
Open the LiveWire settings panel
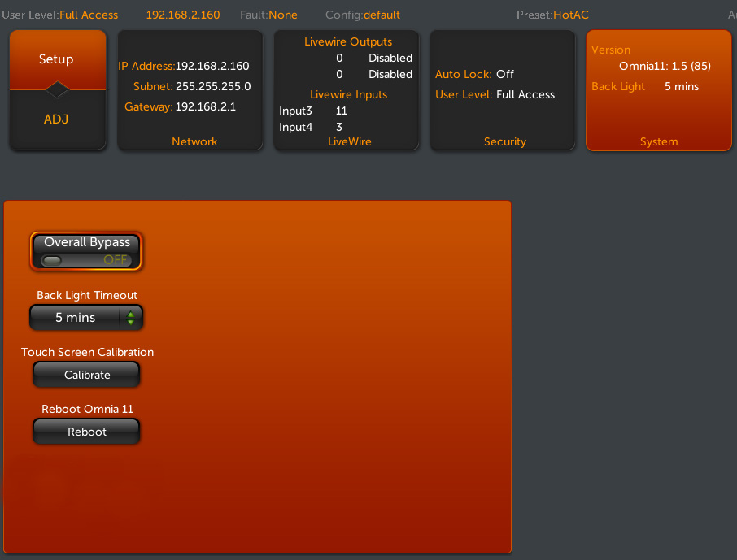tap(347, 90)
